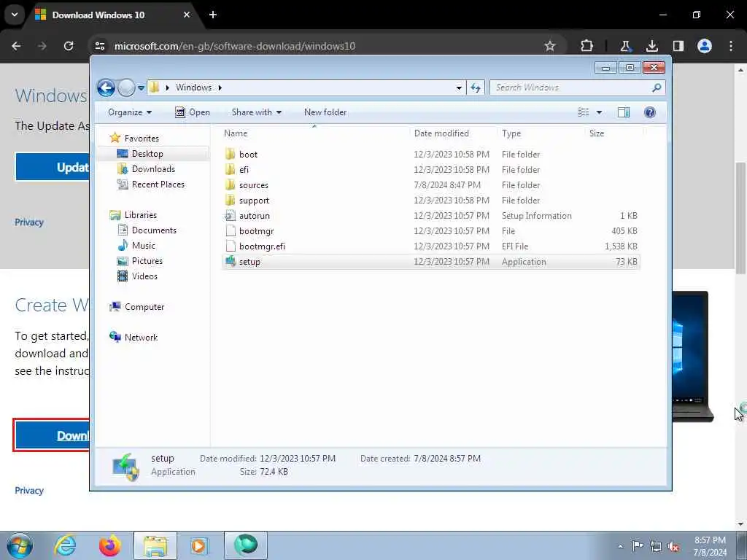Expand arrow after the Windows breadcrumb
This screenshot has width=747, height=560.
[220, 87]
